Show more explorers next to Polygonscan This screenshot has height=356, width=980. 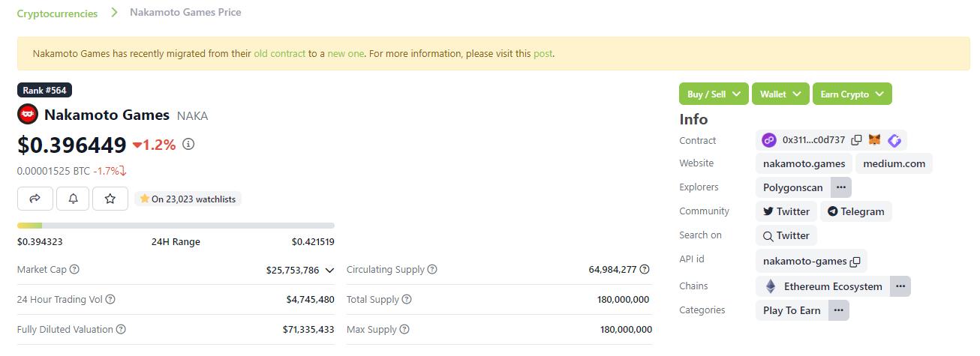(840, 187)
